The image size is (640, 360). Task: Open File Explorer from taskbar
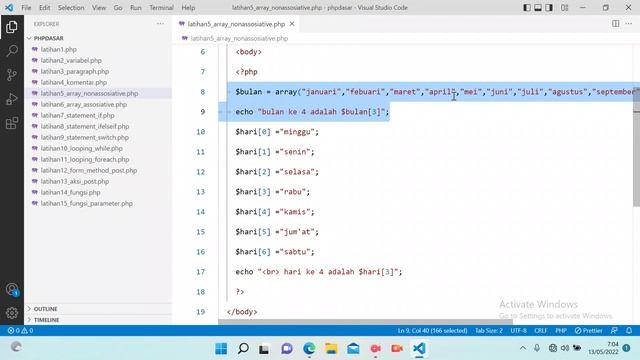point(331,349)
